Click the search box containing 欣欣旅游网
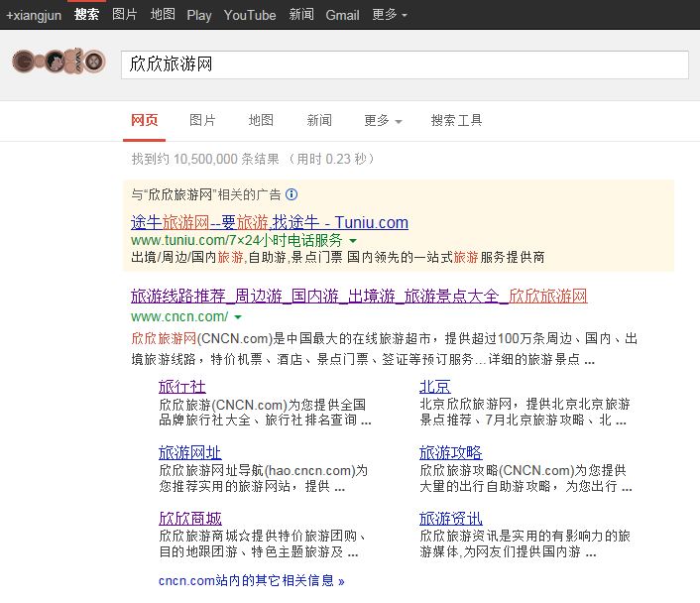Image resolution: width=700 pixels, height=603 pixels. click(405, 64)
